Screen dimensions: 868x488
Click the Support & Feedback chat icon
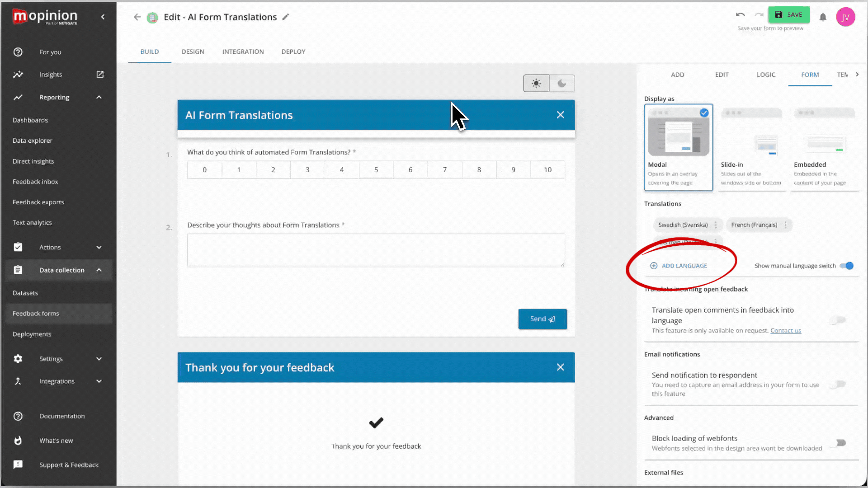18,465
